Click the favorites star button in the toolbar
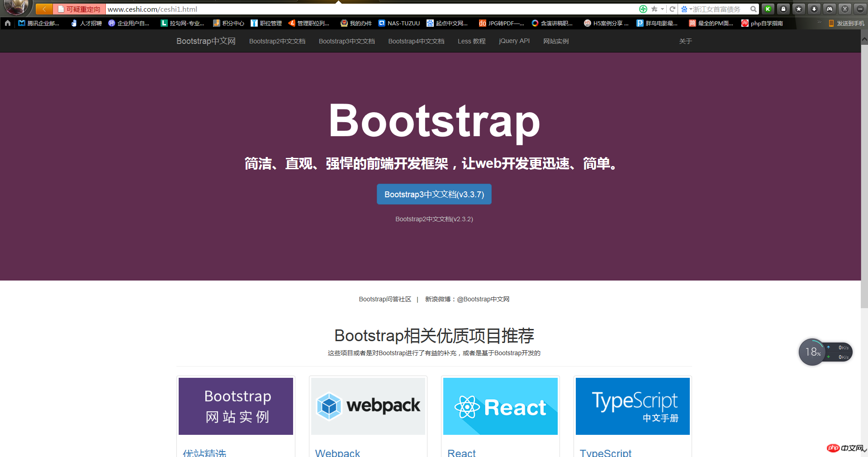 click(799, 9)
